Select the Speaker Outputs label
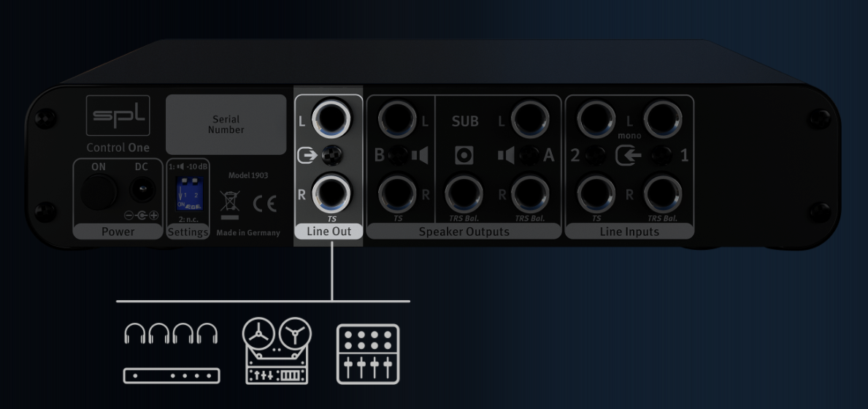Image resolution: width=868 pixels, height=409 pixels. (x=464, y=232)
